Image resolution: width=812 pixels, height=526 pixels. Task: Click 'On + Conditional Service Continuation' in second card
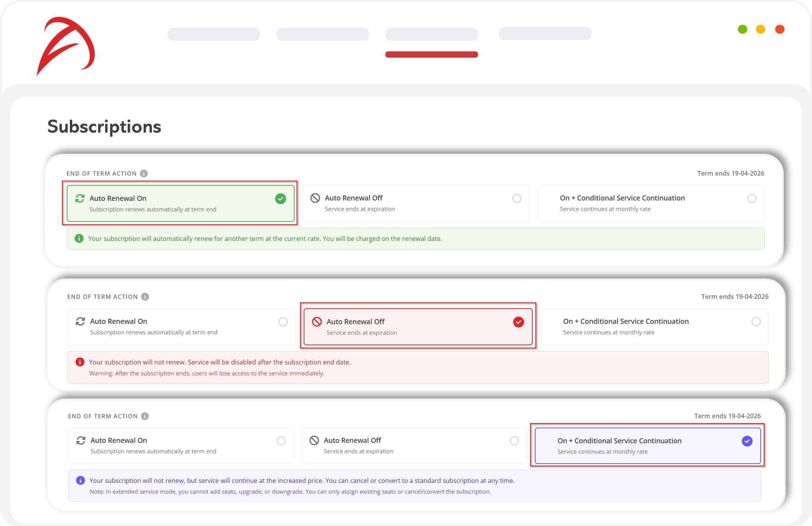click(x=626, y=322)
